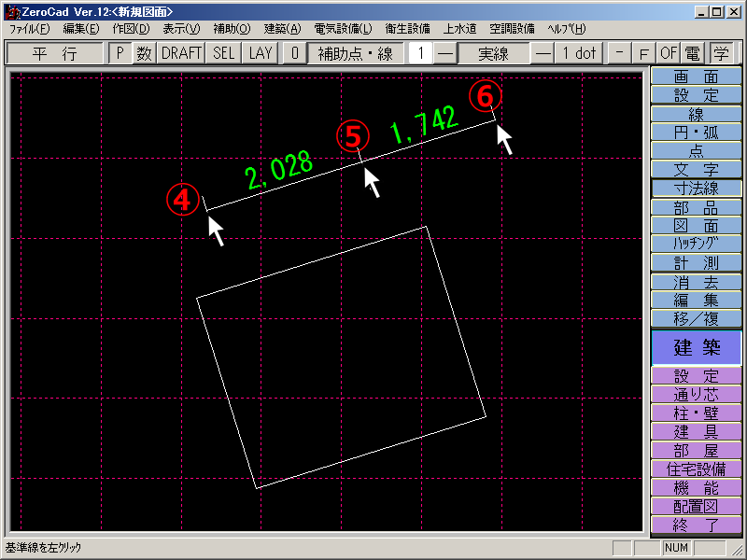Open the 配置図 layout plan tool

pyautogui.click(x=696, y=506)
